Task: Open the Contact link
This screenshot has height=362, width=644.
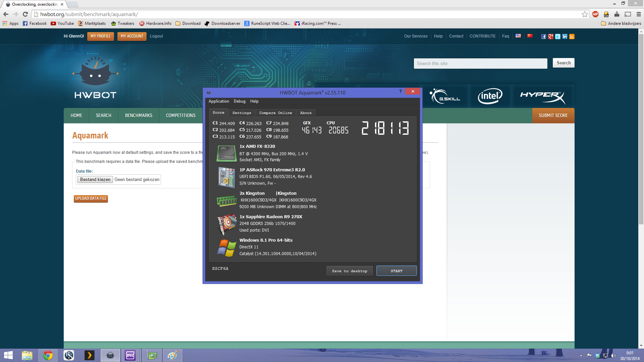Action: point(456,36)
